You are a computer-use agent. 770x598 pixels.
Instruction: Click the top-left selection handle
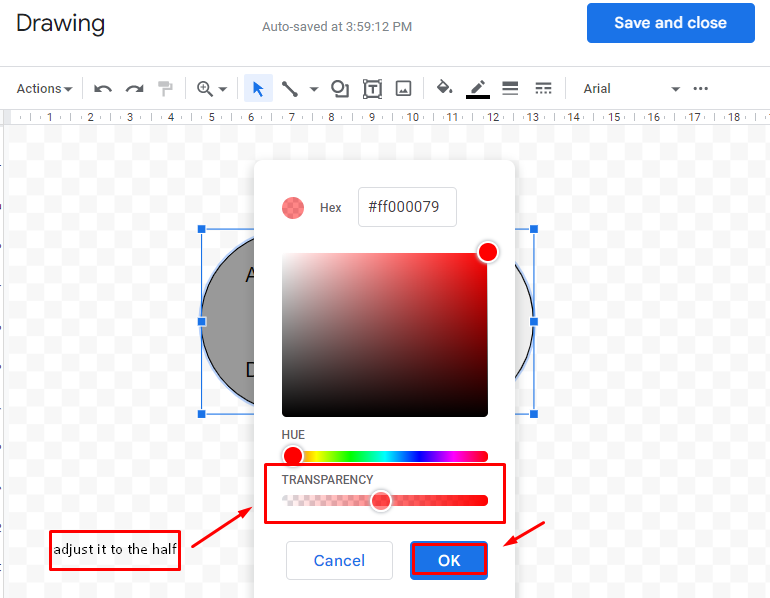(201, 229)
